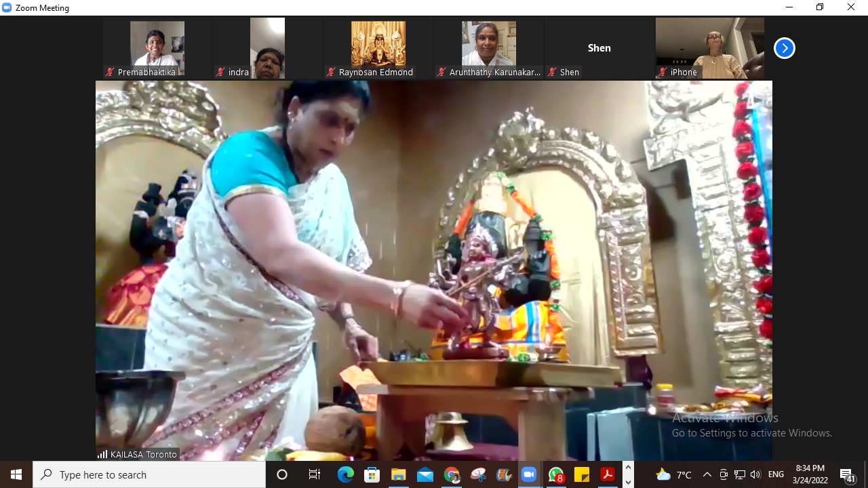Click the Zoom icon in taskbar
Image resolution: width=868 pixels, height=488 pixels.
(x=529, y=474)
